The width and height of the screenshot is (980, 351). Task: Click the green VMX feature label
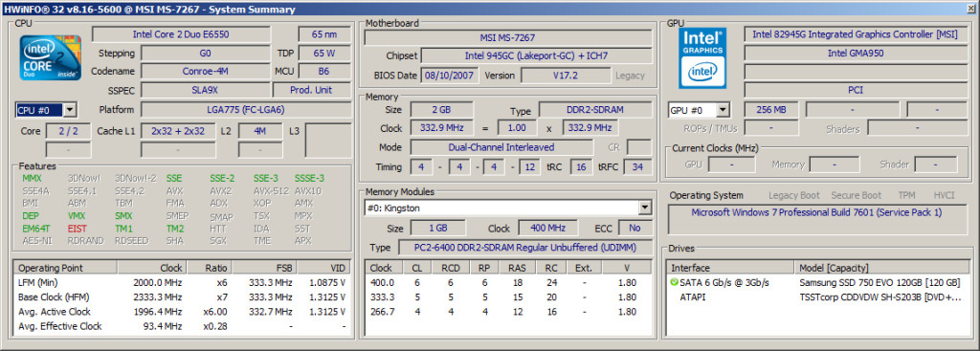(77, 215)
